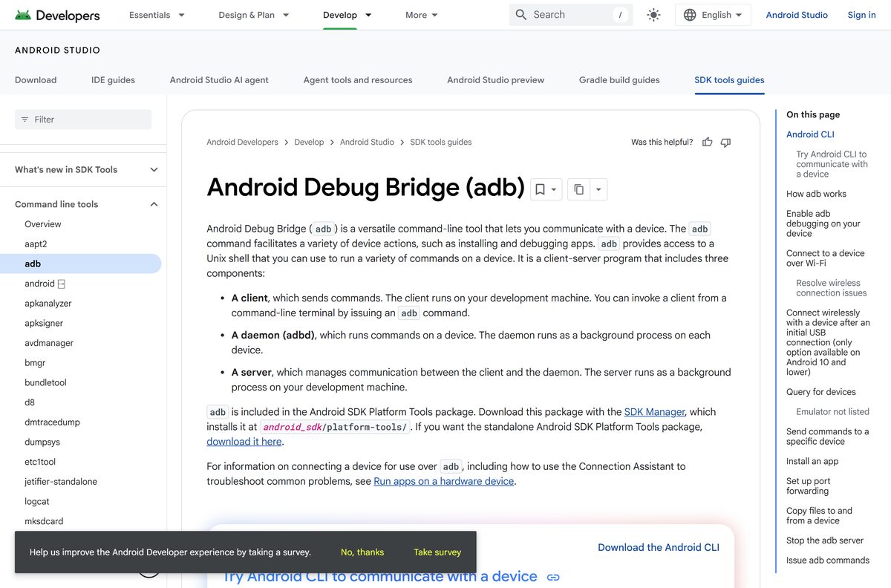Click the bookmark icon beside page title
This screenshot has height=588, width=891.
coord(541,189)
